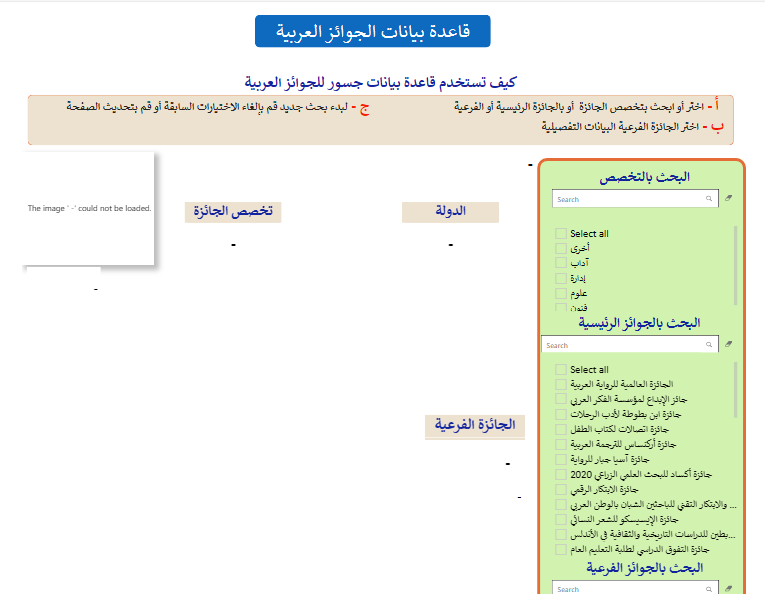Focus the search field under البحث بالجوائز الفرعية

point(635,588)
